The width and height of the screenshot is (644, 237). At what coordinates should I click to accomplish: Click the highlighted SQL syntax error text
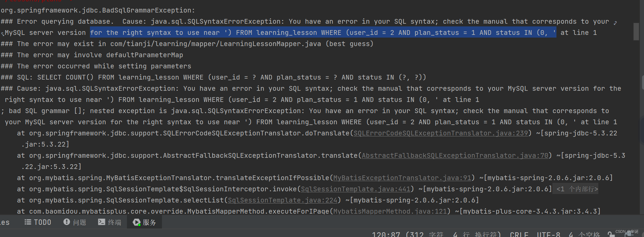[321, 33]
